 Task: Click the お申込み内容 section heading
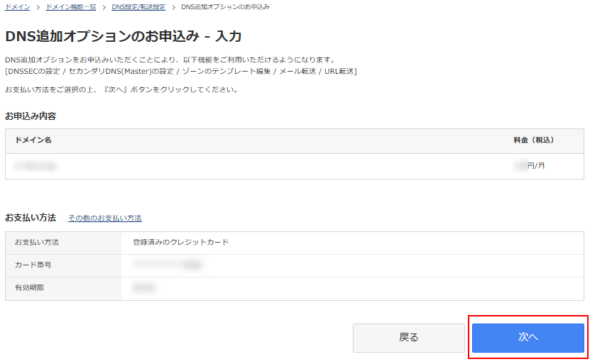coord(31,116)
